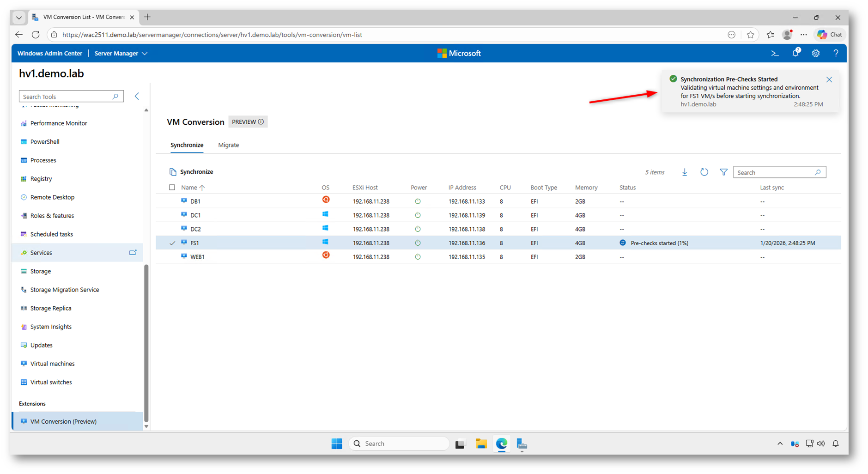Refresh the VM conversion list
The width and height of the screenshot is (868, 474).
(704, 172)
